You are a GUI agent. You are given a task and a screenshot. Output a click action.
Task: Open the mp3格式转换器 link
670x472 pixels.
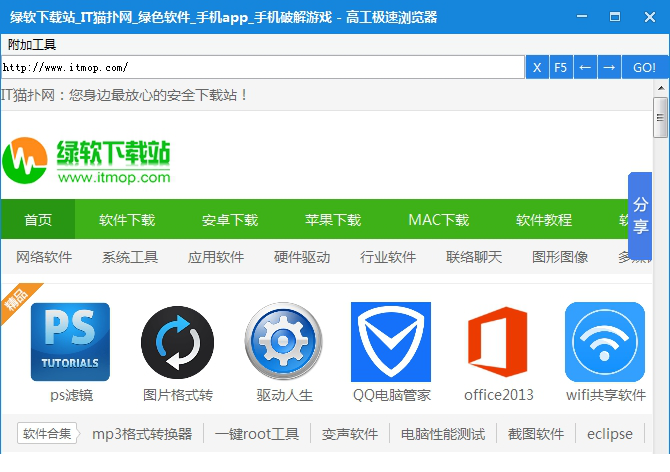pyautogui.click(x=141, y=434)
